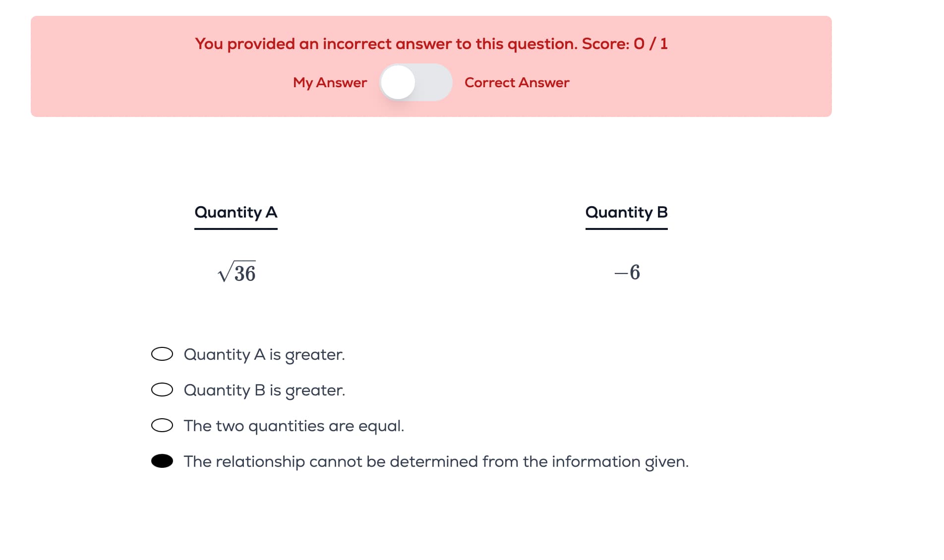Click the square root of 36 expression
Viewport: 944px width, 560px height.
coord(237,272)
